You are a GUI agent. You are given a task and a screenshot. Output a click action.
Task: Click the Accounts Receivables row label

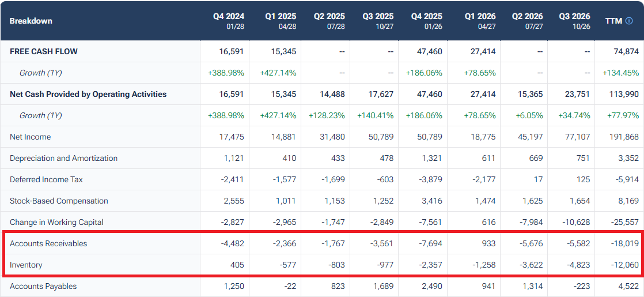(x=48, y=243)
